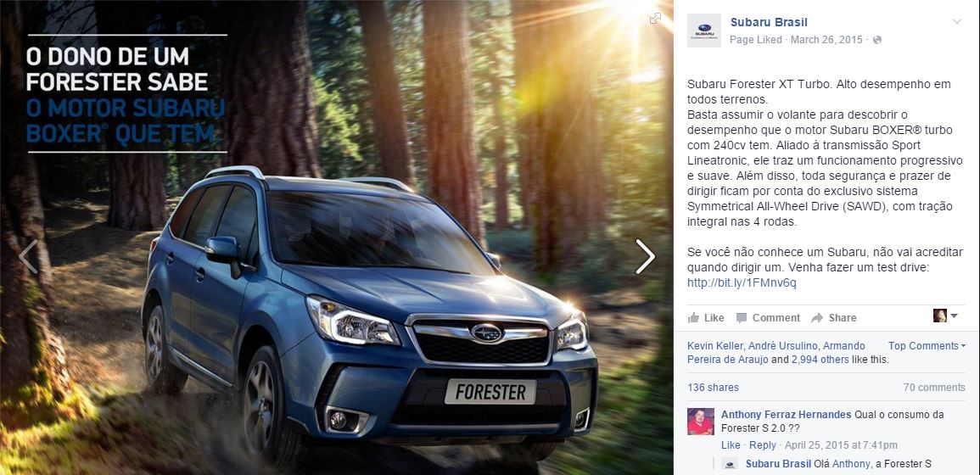
Task: Open Anthony Ferraz Hernandes profile picture
Action: tap(701, 422)
